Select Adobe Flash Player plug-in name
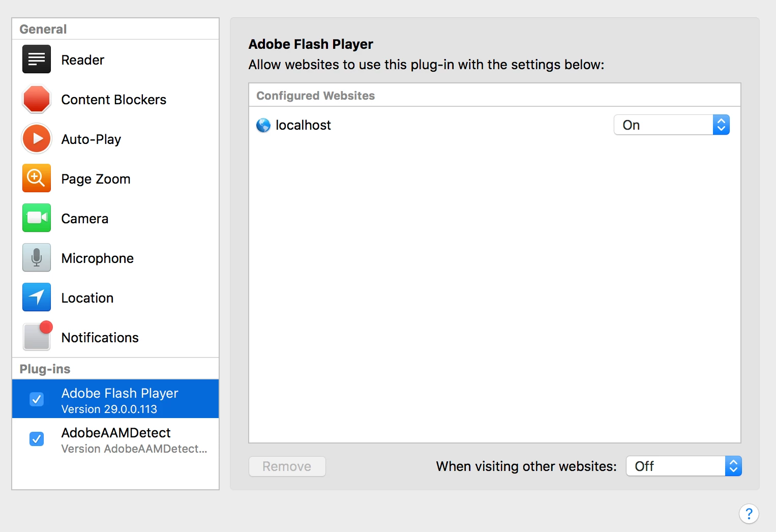Viewport: 776px width, 532px height. click(120, 393)
